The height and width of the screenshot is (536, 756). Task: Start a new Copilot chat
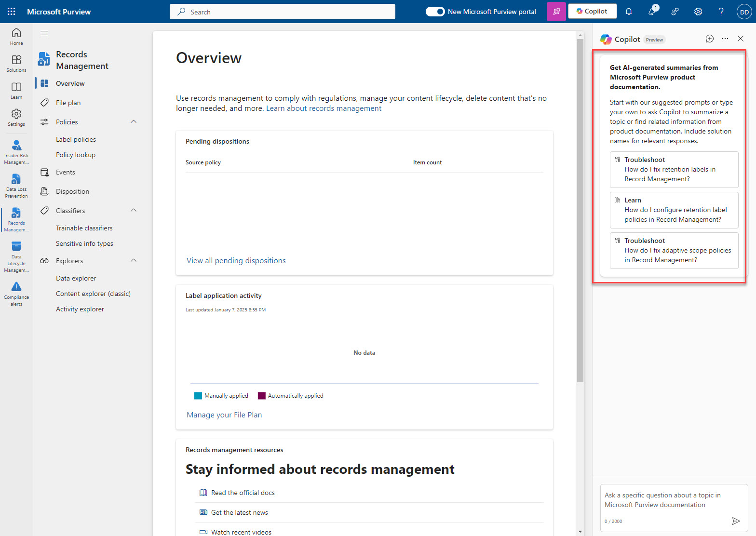(x=710, y=39)
